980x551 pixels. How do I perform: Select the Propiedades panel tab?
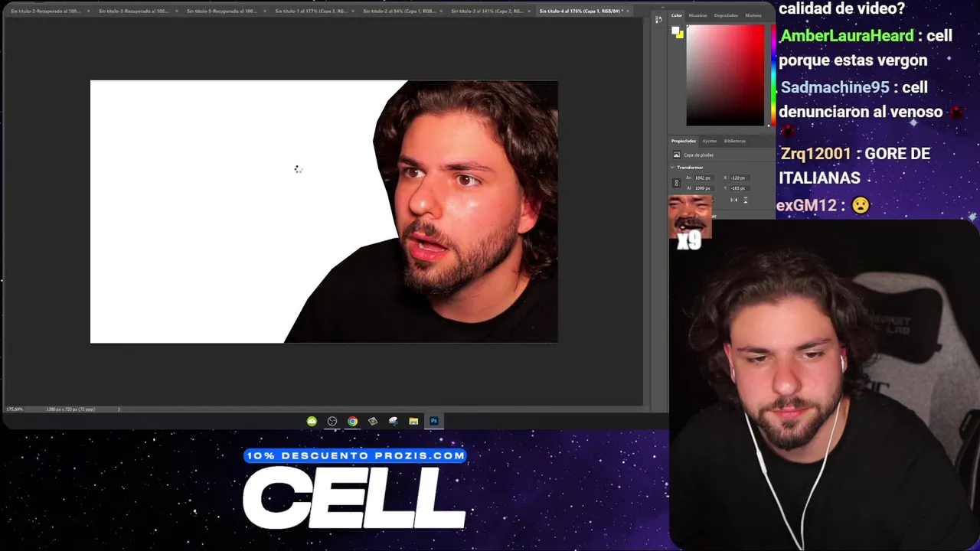coord(684,141)
